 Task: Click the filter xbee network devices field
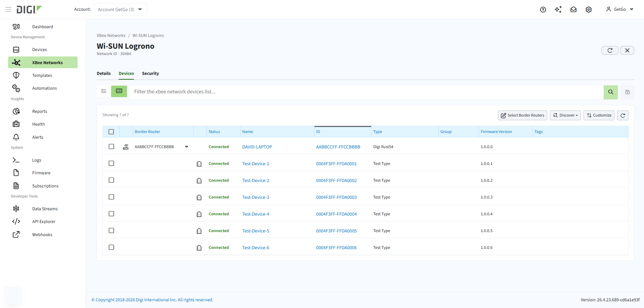[x=367, y=92]
